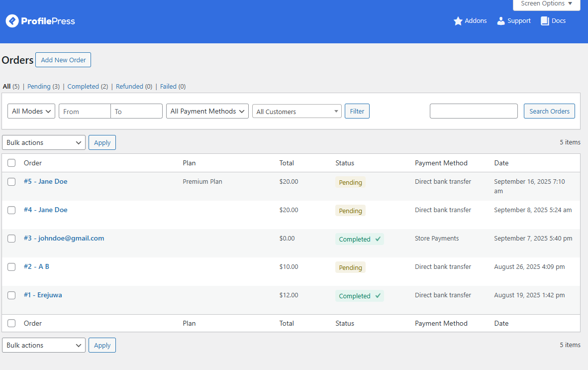Expand the All Payment Methods dropdown
Viewport: 588px width, 370px height.
(x=207, y=111)
